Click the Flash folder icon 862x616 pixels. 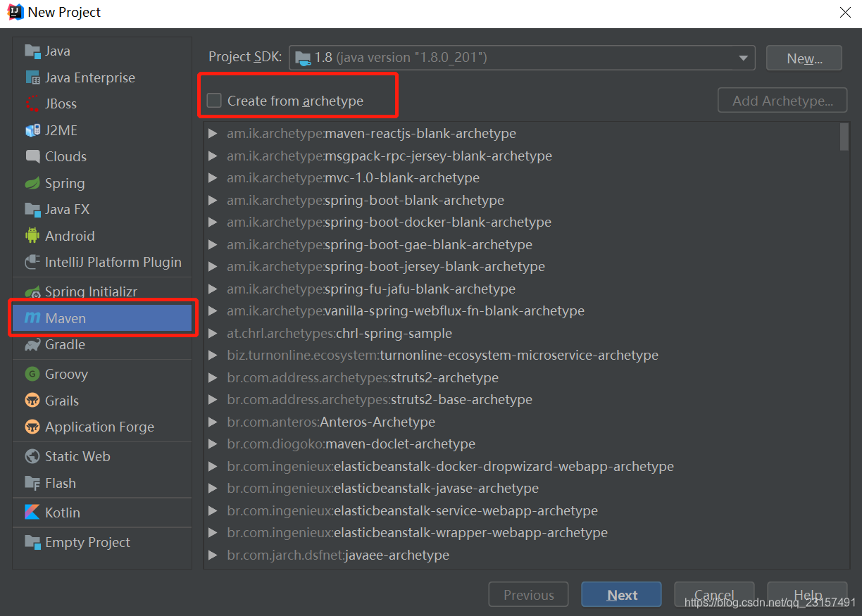[x=32, y=483]
